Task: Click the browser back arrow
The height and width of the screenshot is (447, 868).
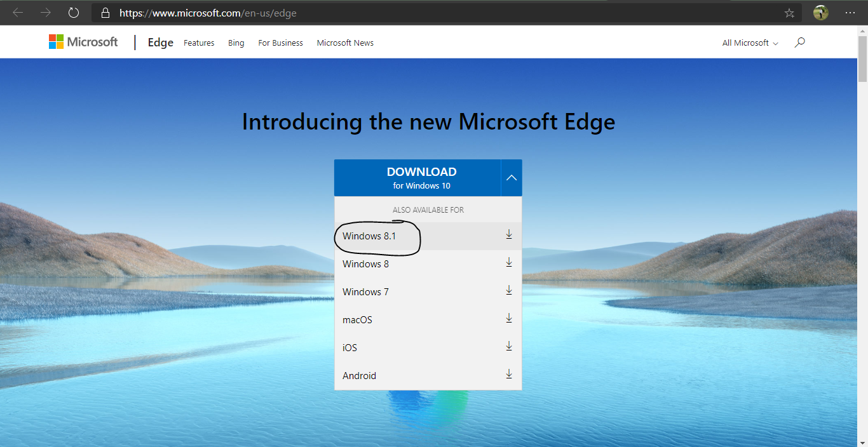Action: click(x=18, y=13)
